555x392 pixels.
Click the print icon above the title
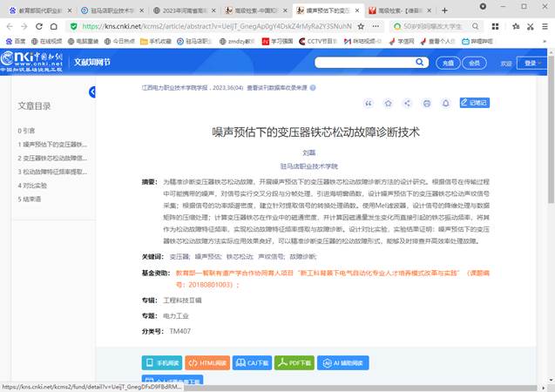coord(427,104)
